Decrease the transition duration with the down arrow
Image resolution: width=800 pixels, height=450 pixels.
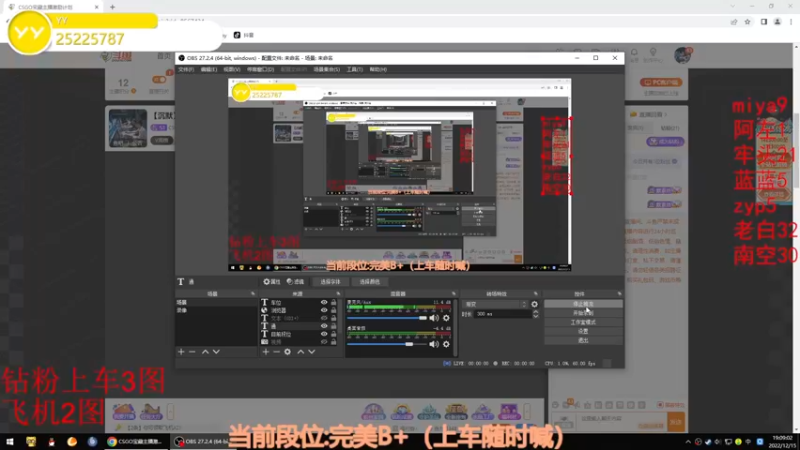point(535,316)
